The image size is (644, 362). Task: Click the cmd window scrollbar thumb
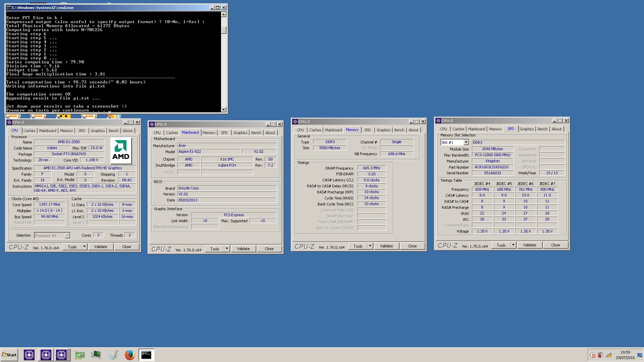(224, 30)
